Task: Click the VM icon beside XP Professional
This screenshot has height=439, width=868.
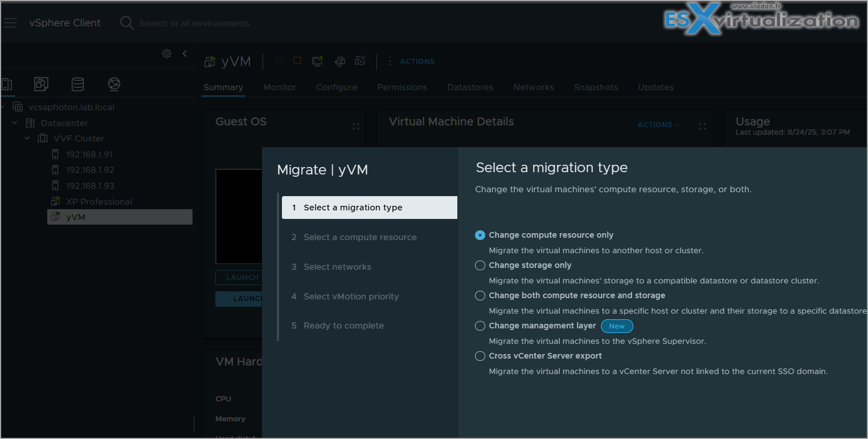Action: 55,201
